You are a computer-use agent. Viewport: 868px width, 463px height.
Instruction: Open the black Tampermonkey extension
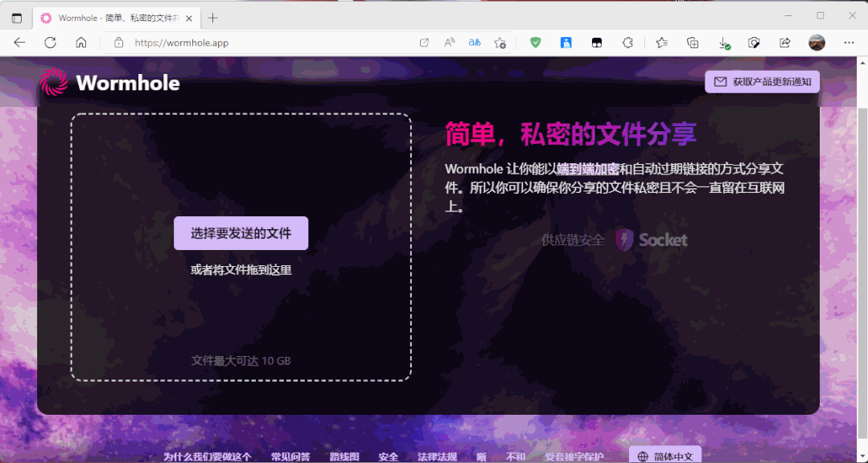coord(597,43)
